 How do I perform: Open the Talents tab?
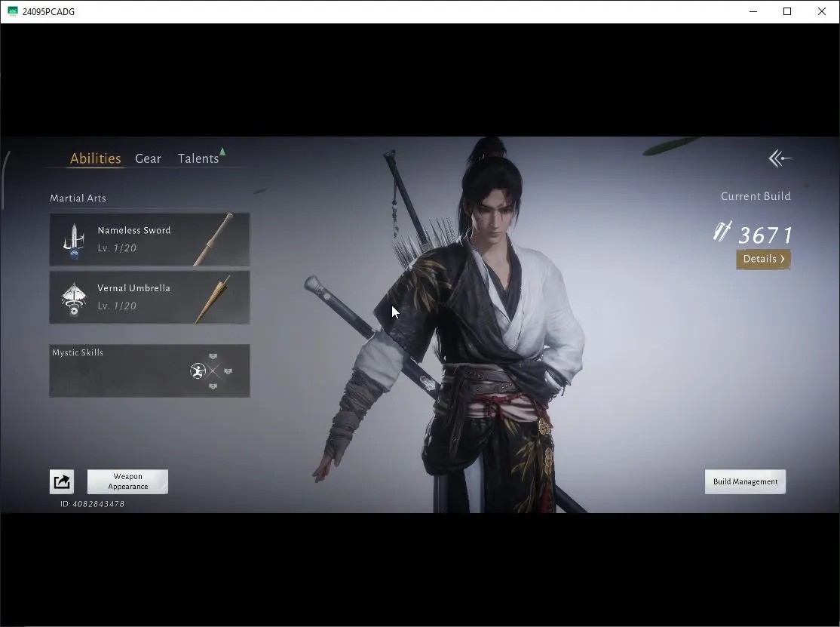[198, 158]
